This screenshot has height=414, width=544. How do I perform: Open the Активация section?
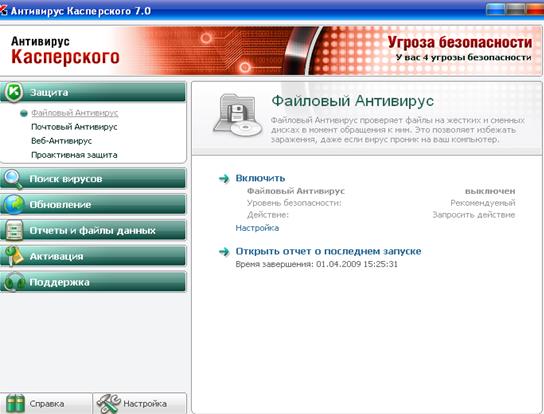coord(93,256)
